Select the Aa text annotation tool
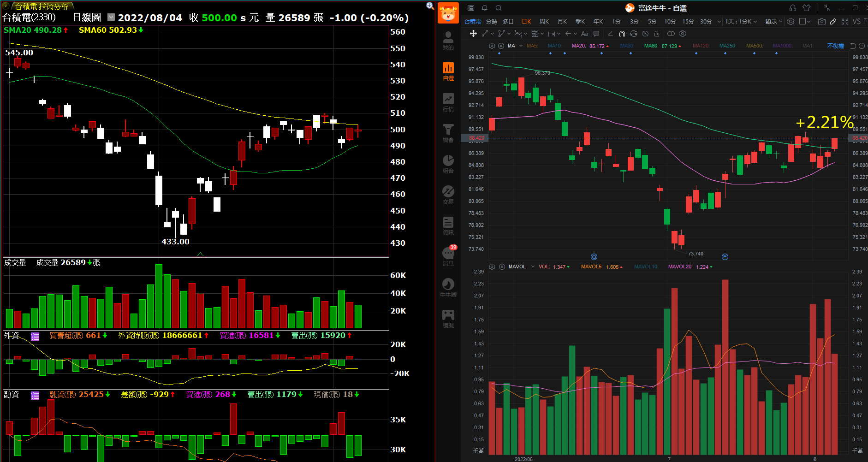The width and height of the screenshot is (868, 462). tap(585, 34)
